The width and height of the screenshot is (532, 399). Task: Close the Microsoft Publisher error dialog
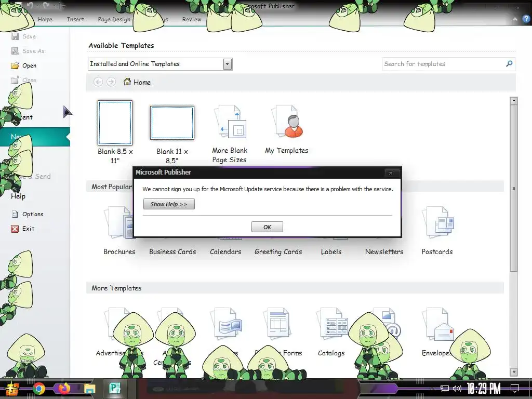click(391, 173)
